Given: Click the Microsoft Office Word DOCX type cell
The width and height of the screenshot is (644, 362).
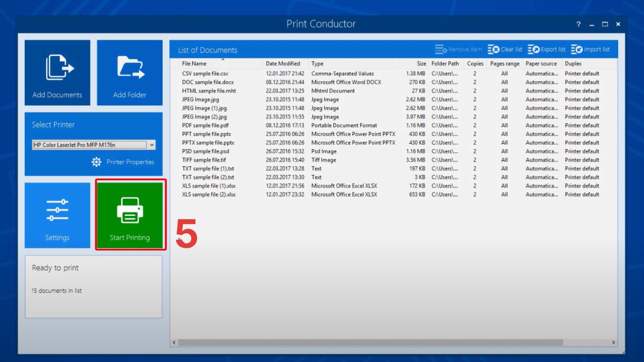Looking at the screenshot, I should coord(346,82).
